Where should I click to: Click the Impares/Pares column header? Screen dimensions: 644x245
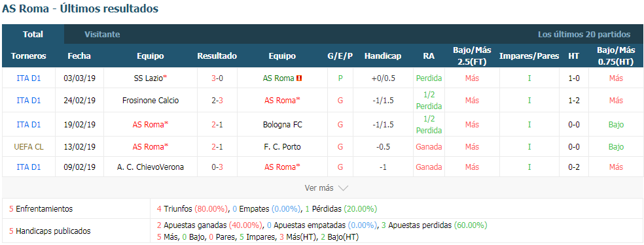529,56
